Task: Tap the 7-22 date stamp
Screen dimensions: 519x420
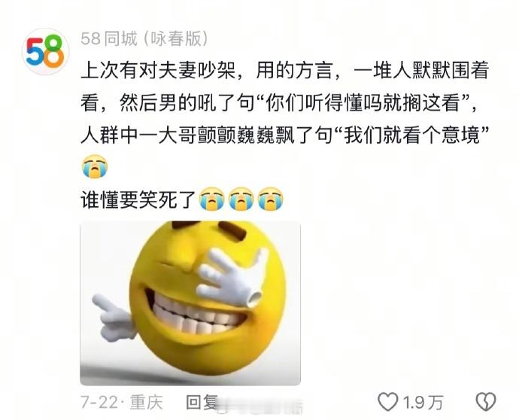Action: (x=99, y=403)
